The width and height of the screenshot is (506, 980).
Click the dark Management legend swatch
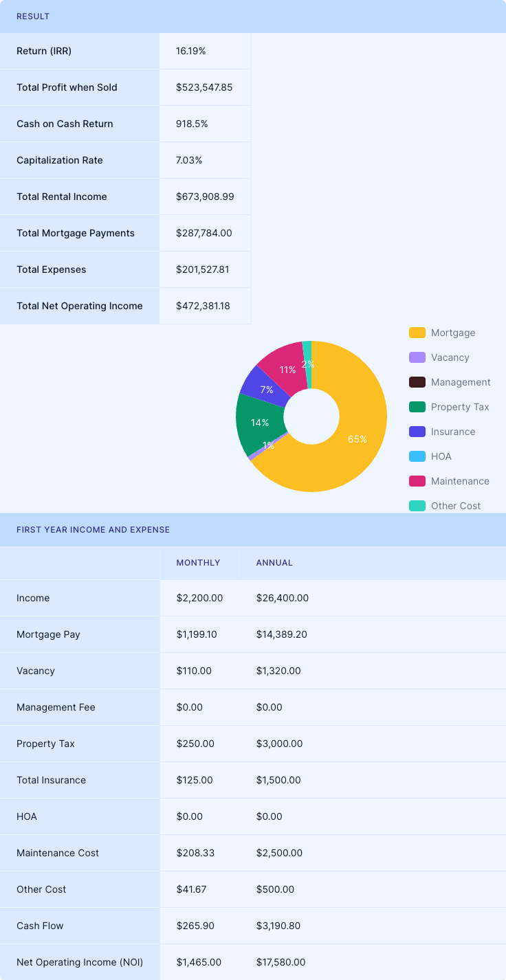[x=417, y=382]
